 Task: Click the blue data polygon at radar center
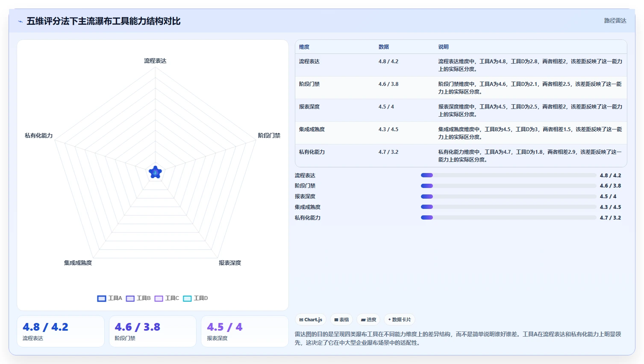(x=155, y=172)
